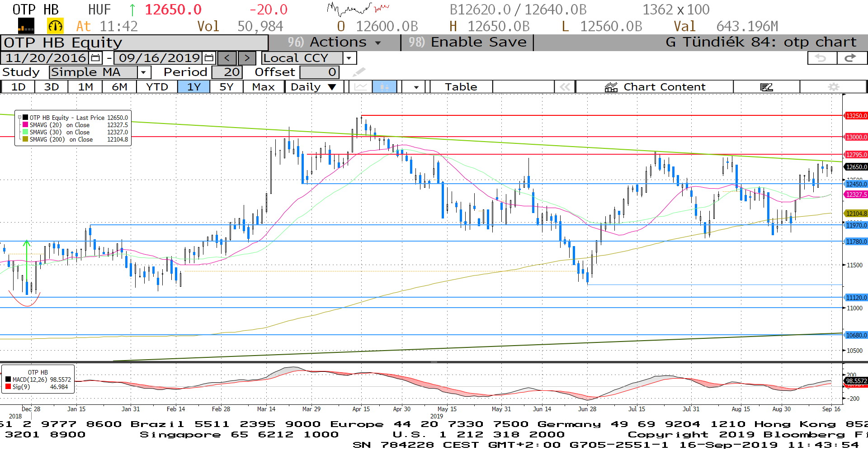Viewport: 868px width, 470px height.
Task: Click light green swatch for SMAVG (30)
Action: click(25, 132)
